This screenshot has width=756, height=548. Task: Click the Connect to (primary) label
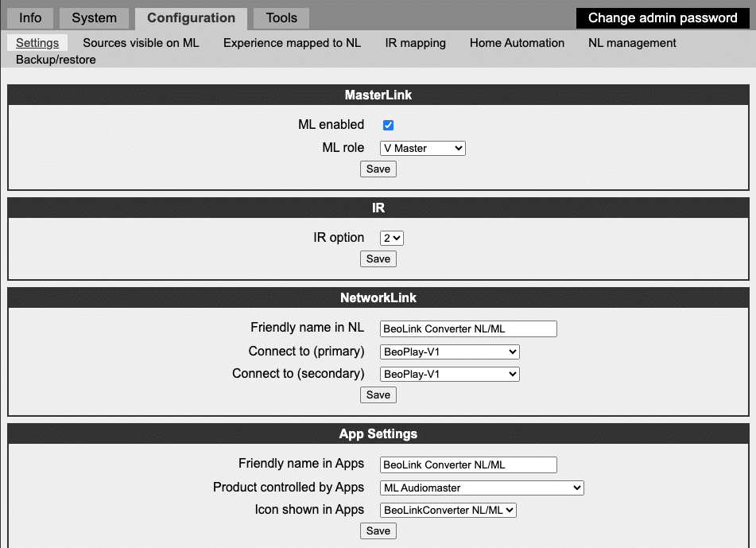(x=306, y=352)
